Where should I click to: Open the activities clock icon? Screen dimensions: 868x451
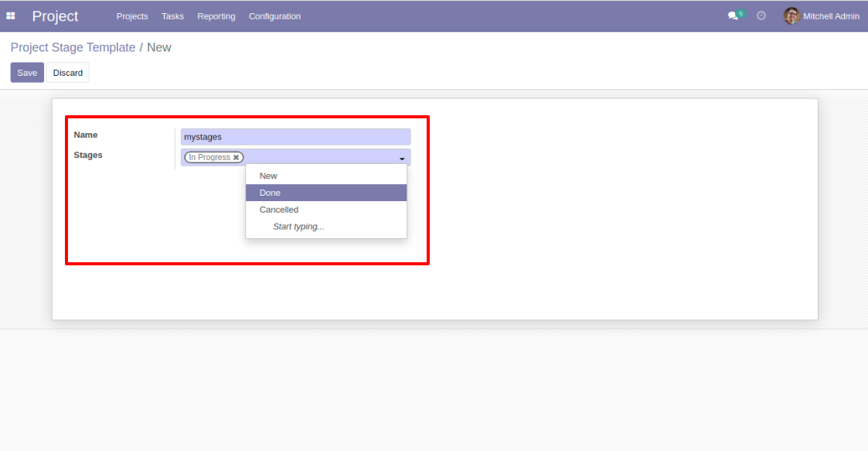pos(761,16)
